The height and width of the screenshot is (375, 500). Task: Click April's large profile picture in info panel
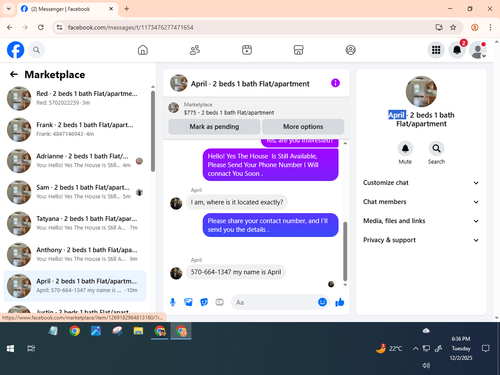pyautogui.click(x=421, y=91)
